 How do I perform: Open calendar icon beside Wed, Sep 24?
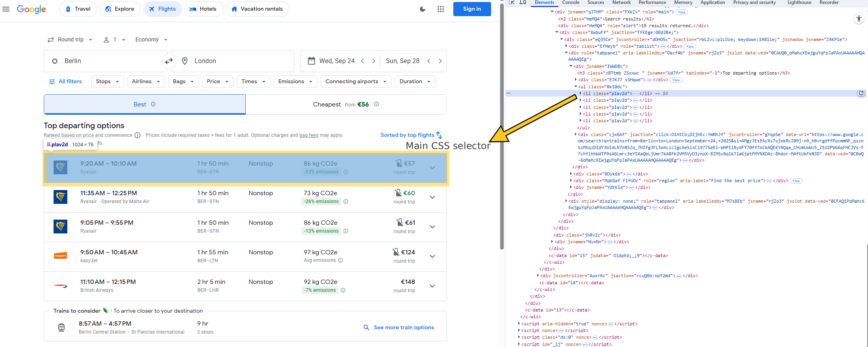(x=312, y=61)
